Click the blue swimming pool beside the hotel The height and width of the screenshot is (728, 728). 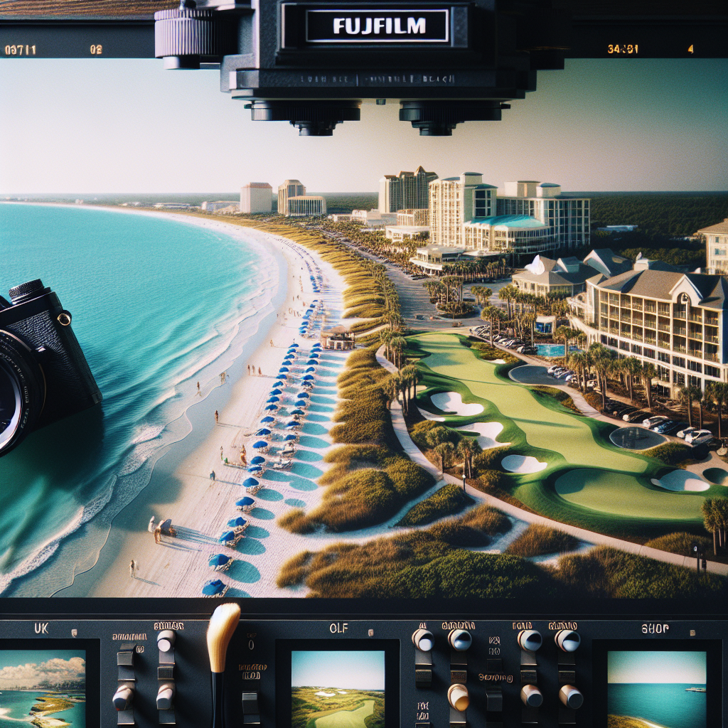pyautogui.click(x=549, y=350)
